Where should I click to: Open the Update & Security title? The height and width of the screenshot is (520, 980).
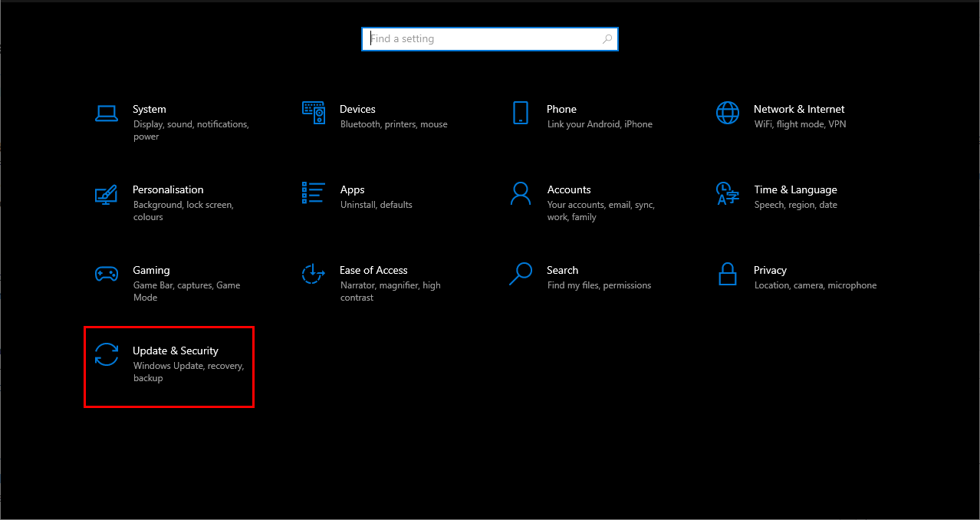point(176,351)
